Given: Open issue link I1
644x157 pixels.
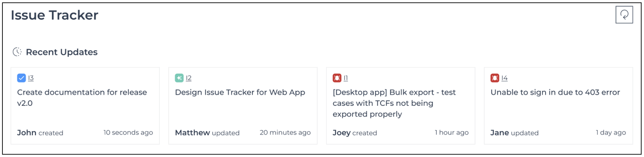Looking at the screenshot, I should click(x=346, y=78).
